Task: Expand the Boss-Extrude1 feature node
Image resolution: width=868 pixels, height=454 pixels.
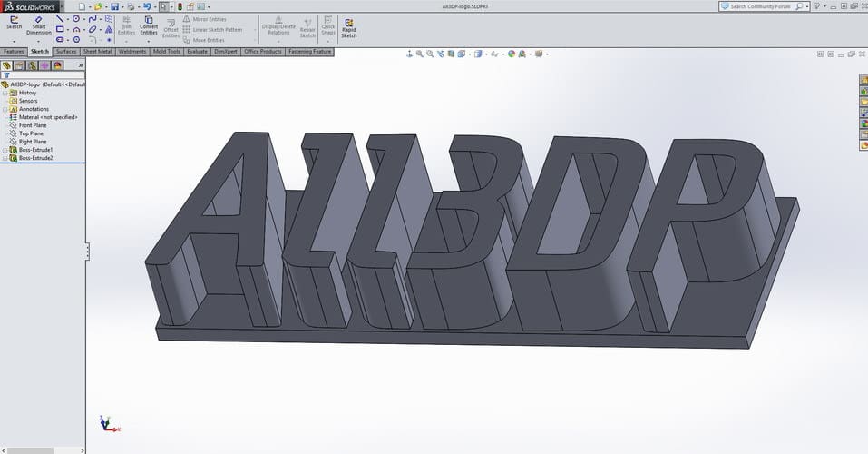Action: click(x=5, y=150)
